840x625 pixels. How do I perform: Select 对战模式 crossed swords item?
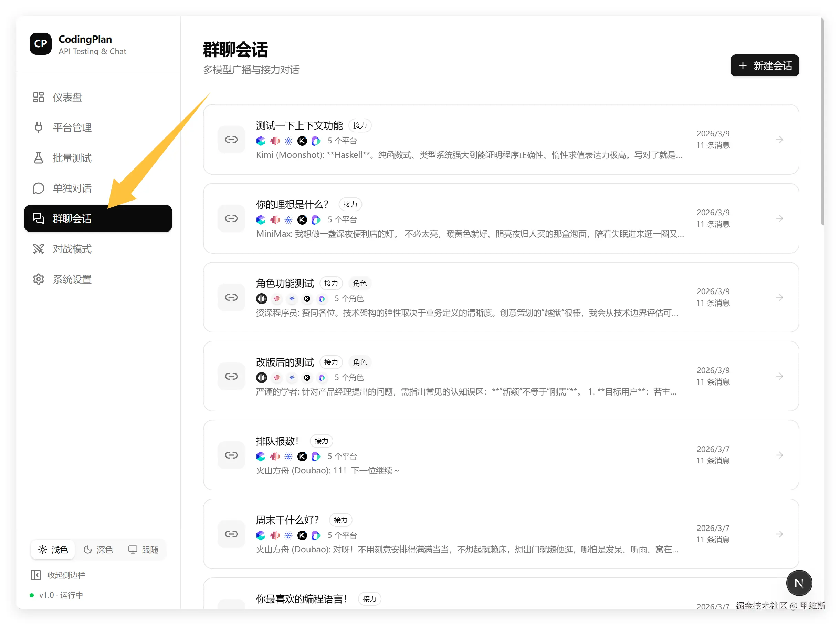pos(72,249)
